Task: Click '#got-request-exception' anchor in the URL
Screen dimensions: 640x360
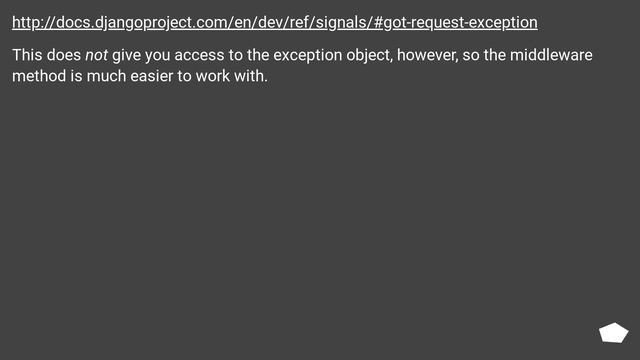Action: pyautogui.click(x=455, y=22)
